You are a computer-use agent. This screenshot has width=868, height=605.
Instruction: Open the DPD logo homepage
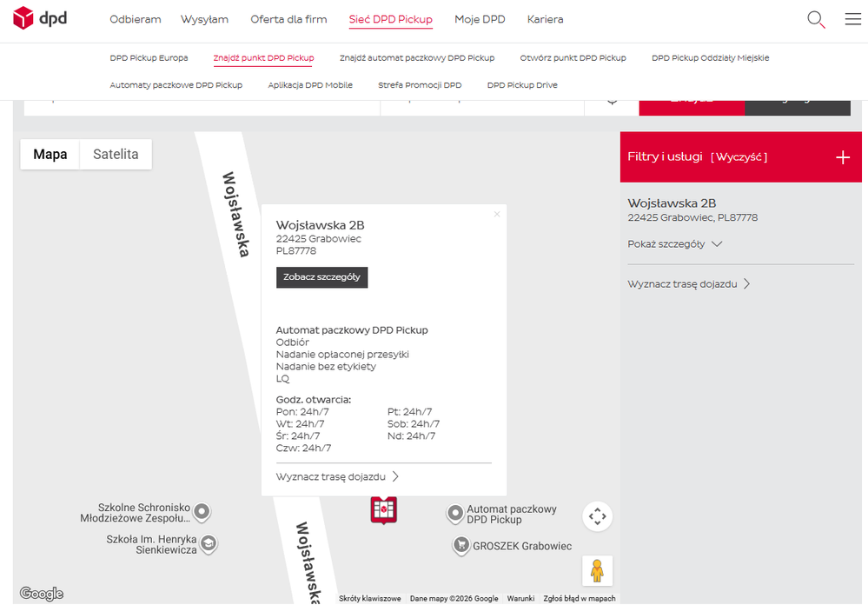click(x=40, y=18)
